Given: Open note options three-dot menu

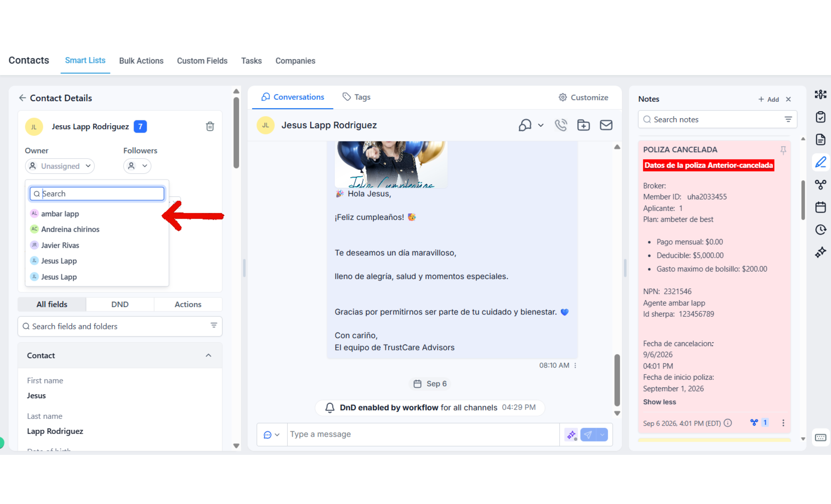Looking at the screenshot, I should coord(783,423).
